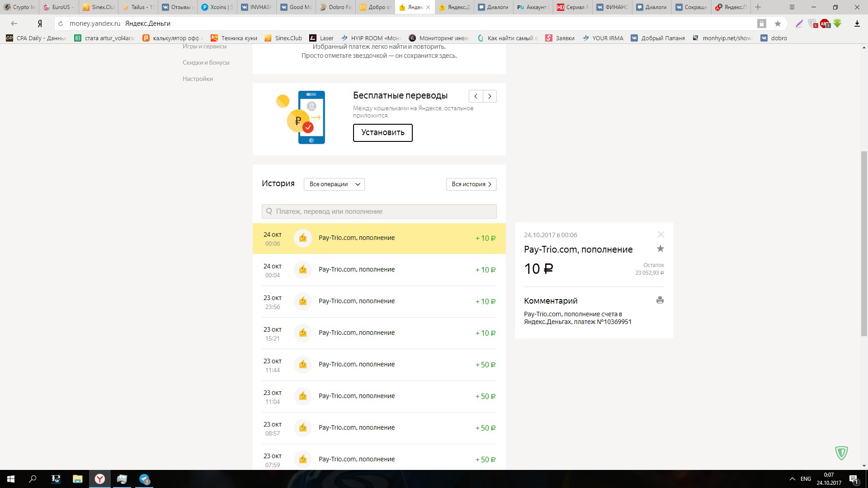Click the previous promo arrow button
Image resolution: width=868 pixels, height=488 pixels.
(476, 96)
